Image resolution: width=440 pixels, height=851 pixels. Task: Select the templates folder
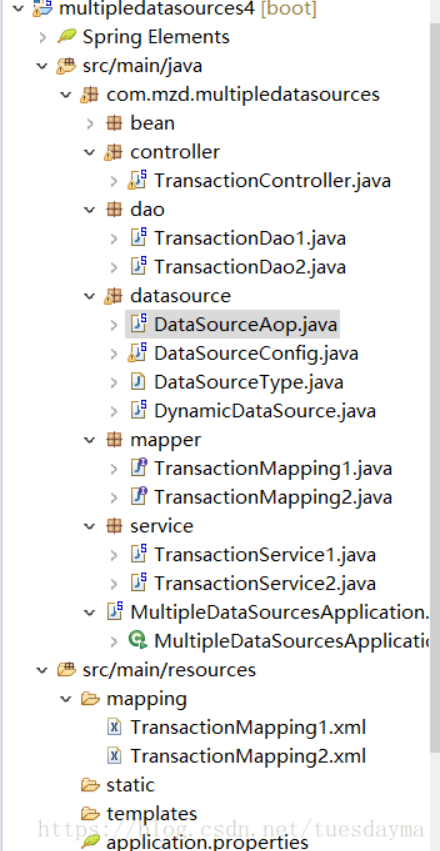151,814
